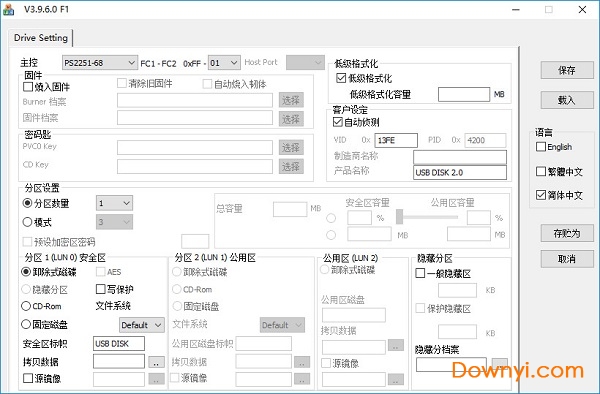
Task: Click the PVCO Key input field
Action: [194, 148]
